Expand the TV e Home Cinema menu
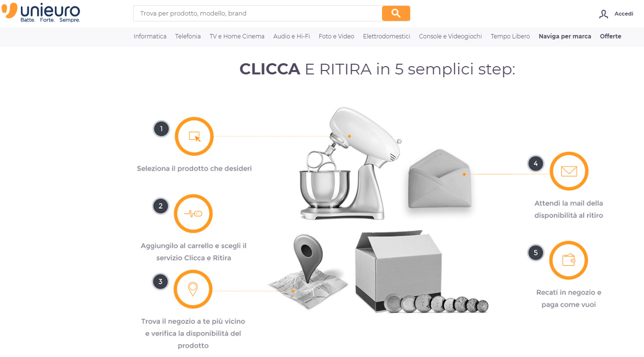The width and height of the screenshot is (644, 357). (237, 36)
